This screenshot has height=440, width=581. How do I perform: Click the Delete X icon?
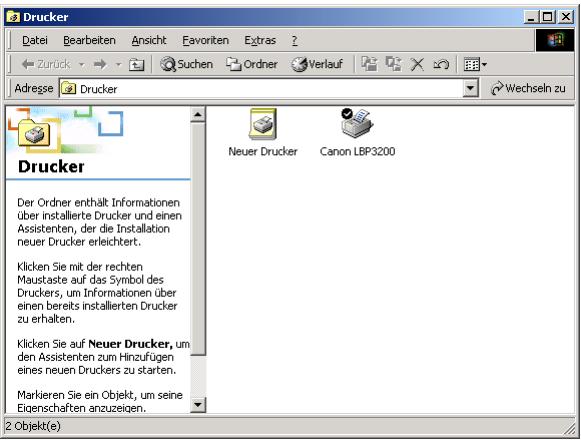(x=417, y=64)
